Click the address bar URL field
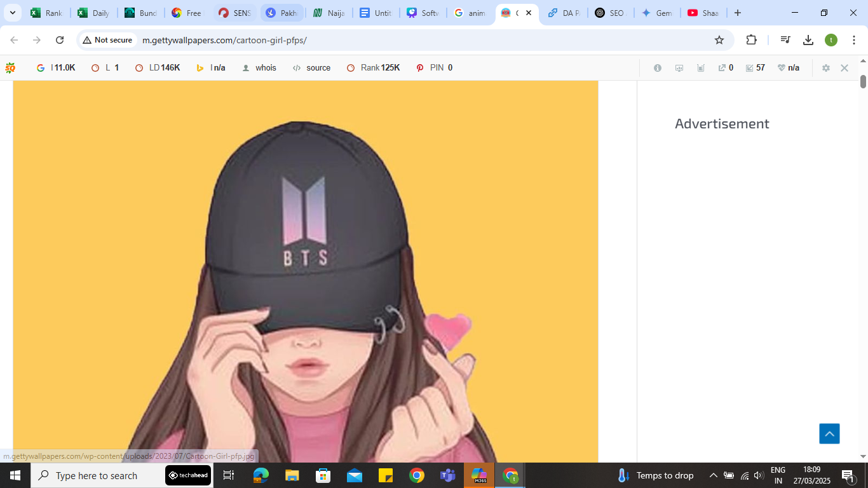This screenshot has height=488, width=868. coord(381,40)
